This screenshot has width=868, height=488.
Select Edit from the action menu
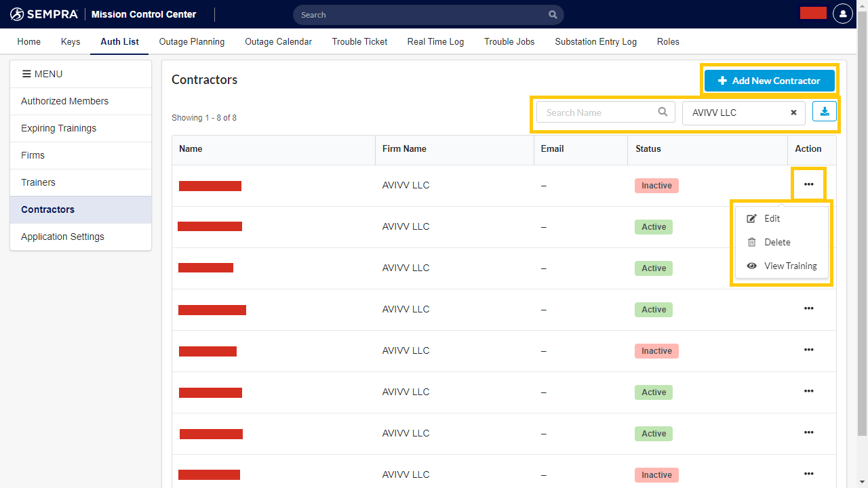click(772, 218)
